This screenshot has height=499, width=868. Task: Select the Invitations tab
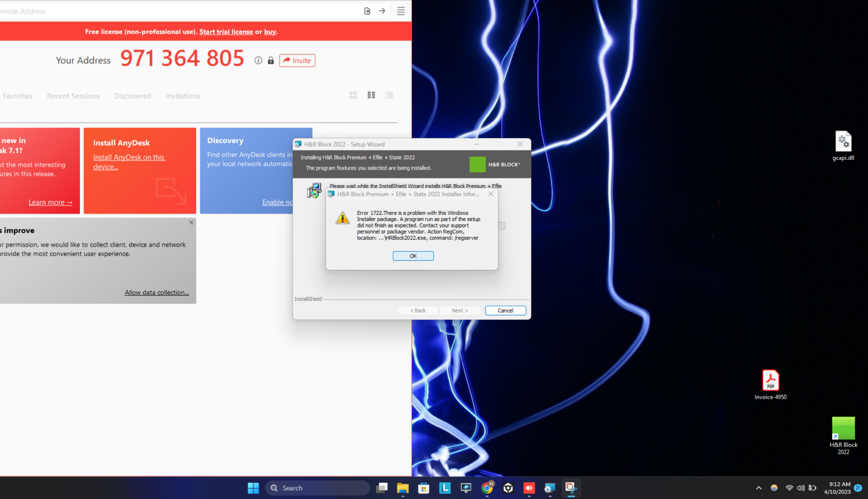click(x=182, y=96)
